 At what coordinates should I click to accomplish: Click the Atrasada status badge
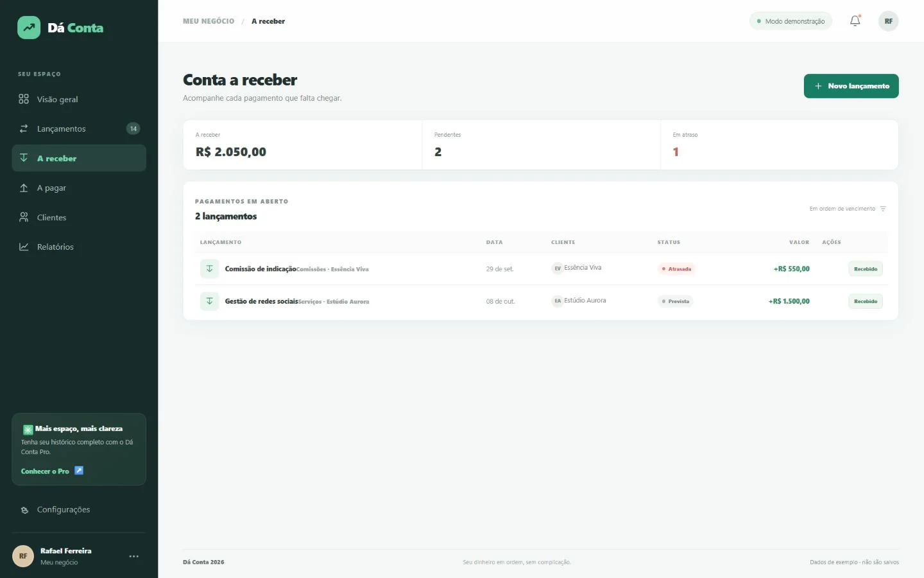click(676, 269)
